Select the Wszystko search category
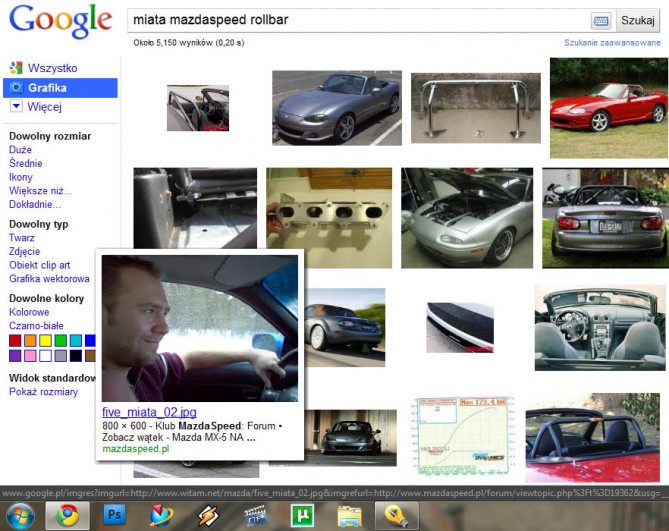Screen dimensions: 669x531 (52, 68)
